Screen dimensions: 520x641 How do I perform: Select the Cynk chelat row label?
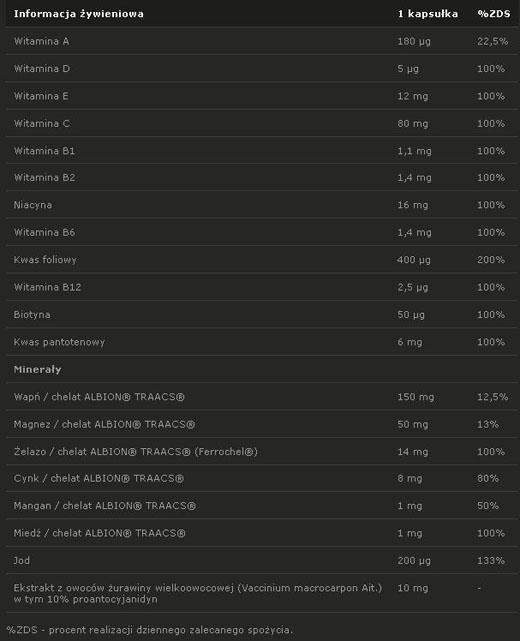[x=99, y=478]
